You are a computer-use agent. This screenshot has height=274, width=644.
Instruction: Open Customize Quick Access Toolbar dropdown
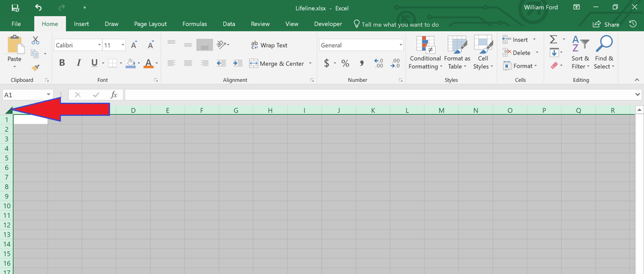(84, 7)
